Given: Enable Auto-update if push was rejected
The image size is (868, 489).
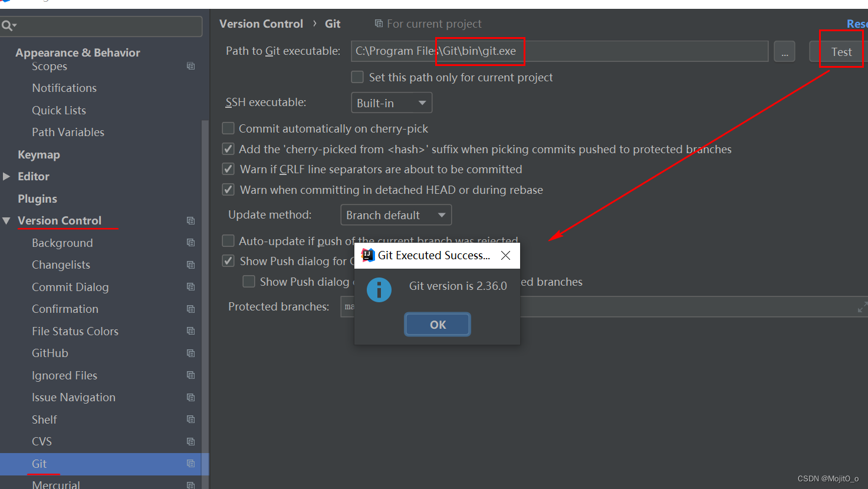Looking at the screenshot, I should 228,240.
